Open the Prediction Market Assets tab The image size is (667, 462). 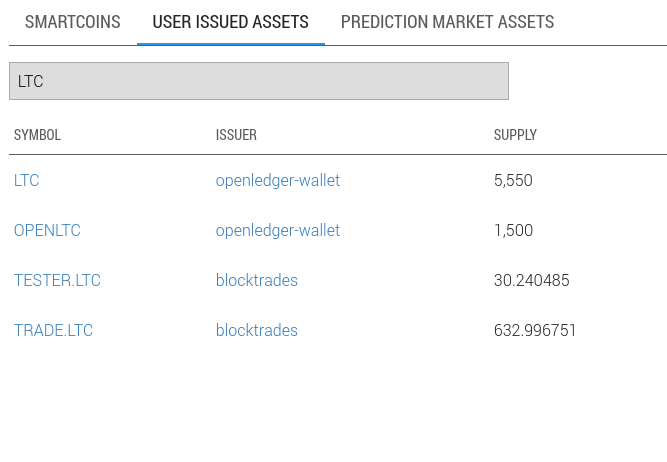point(447,22)
